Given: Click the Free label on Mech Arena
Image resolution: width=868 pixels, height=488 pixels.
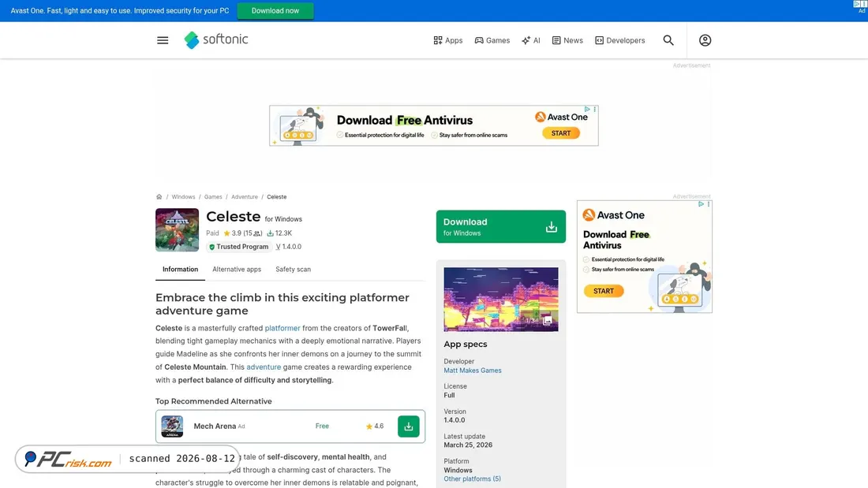Looking at the screenshot, I should pyautogui.click(x=322, y=426).
